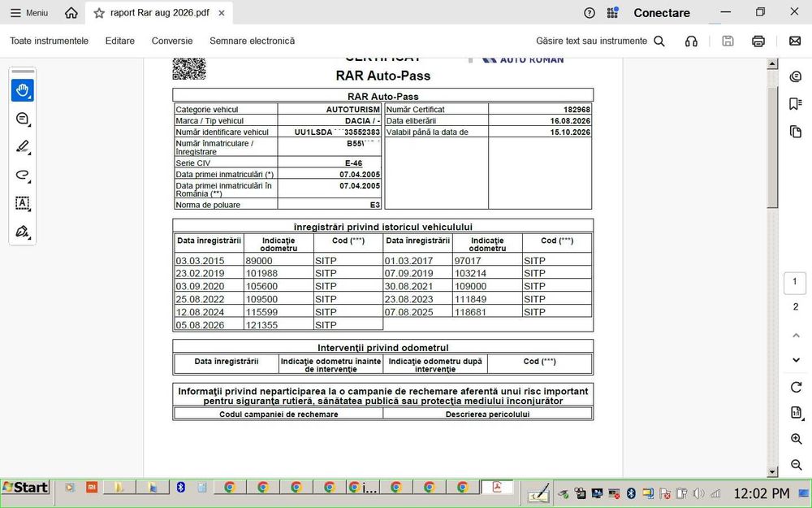This screenshot has height=508, width=812.
Task: Open the fill and sign pen tool
Action: [22, 231]
